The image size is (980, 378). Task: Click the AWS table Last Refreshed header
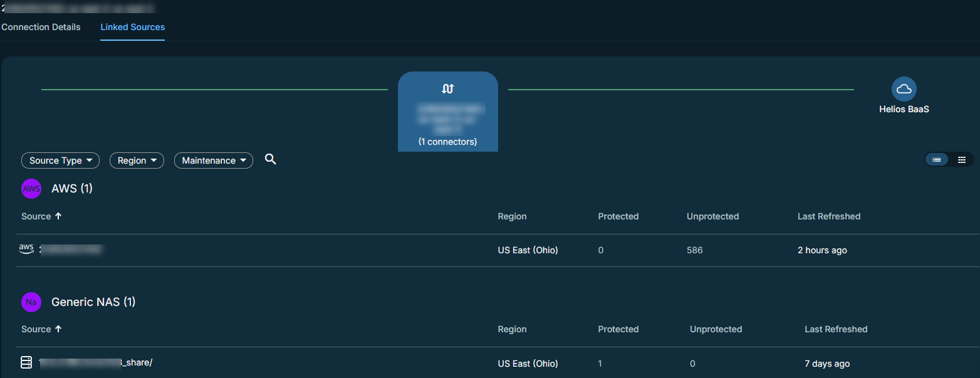click(x=829, y=216)
